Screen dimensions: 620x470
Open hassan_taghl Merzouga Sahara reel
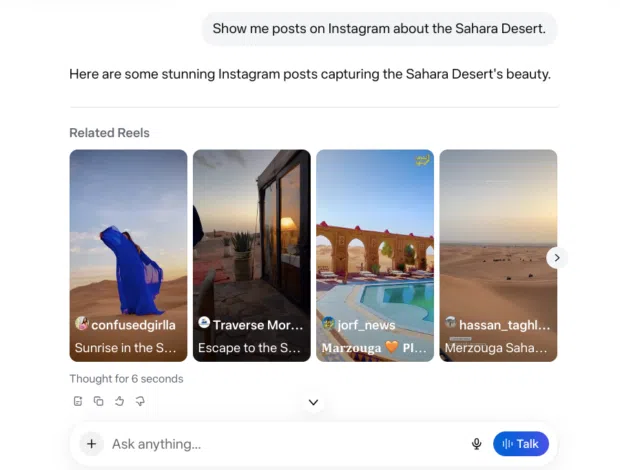(x=498, y=255)
